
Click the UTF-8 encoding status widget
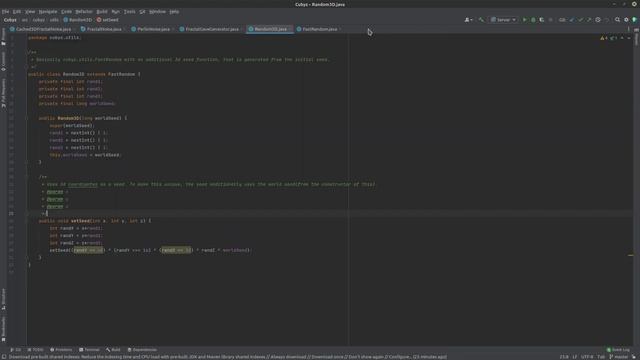(587, 357)
